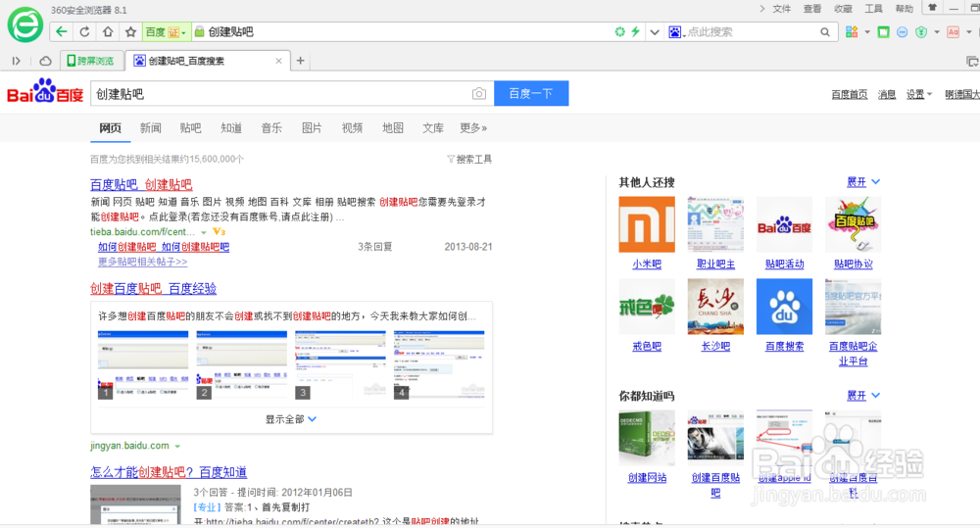Open the 贴吧 search category
Screen dimensions: 980x528
coord(191,128)
